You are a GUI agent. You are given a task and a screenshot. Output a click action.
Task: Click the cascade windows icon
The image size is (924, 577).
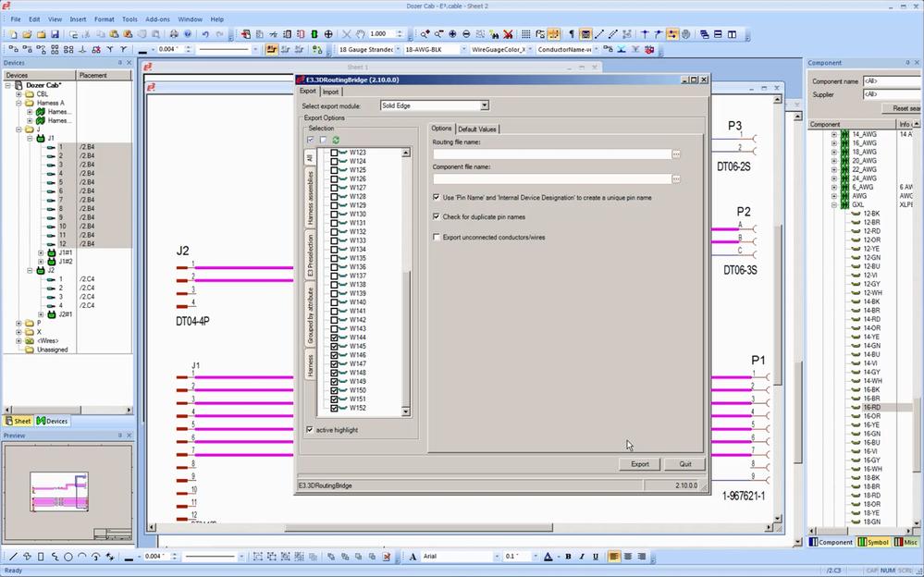point(704,35)
